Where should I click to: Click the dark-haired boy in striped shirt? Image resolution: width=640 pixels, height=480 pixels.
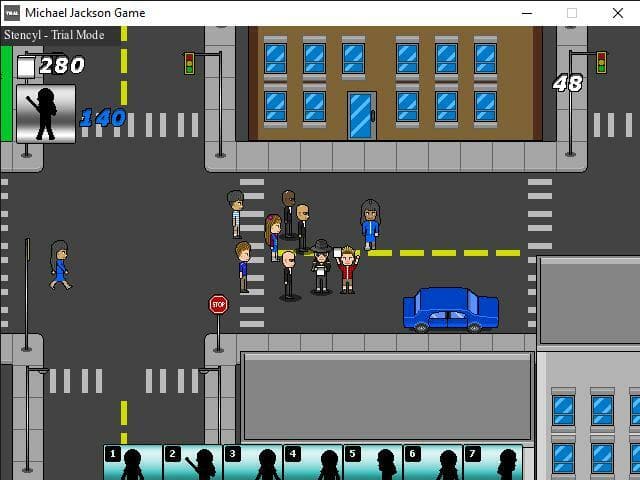pos(236,214)
